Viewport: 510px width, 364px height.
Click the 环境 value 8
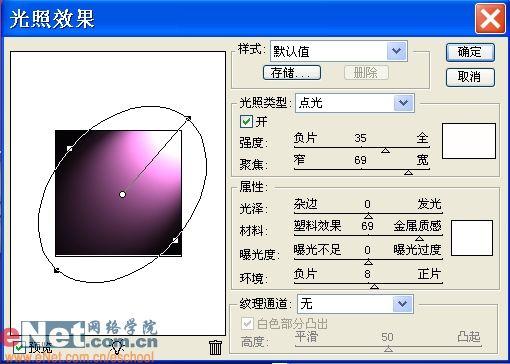click(x=367, y=274)
